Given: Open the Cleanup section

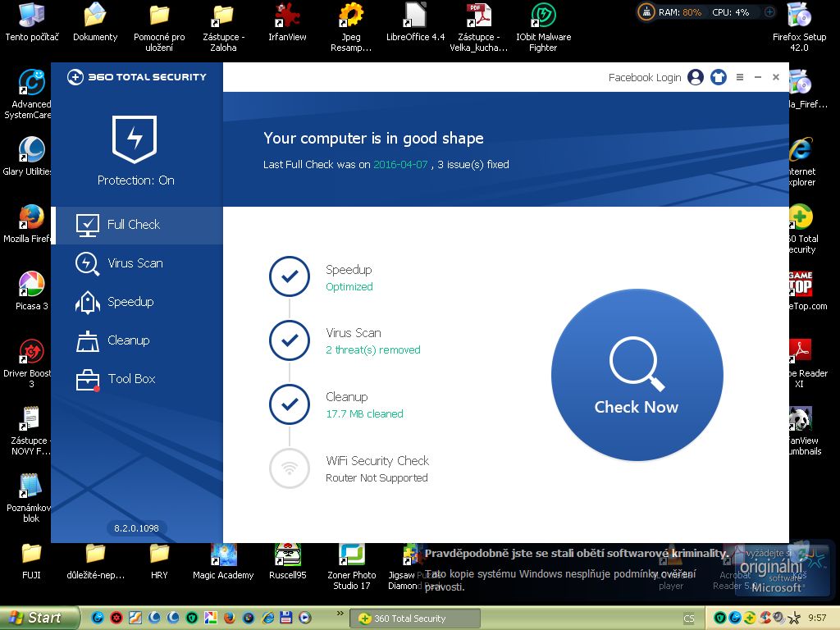Looking at the screenshot, I should tap(137, 340).
